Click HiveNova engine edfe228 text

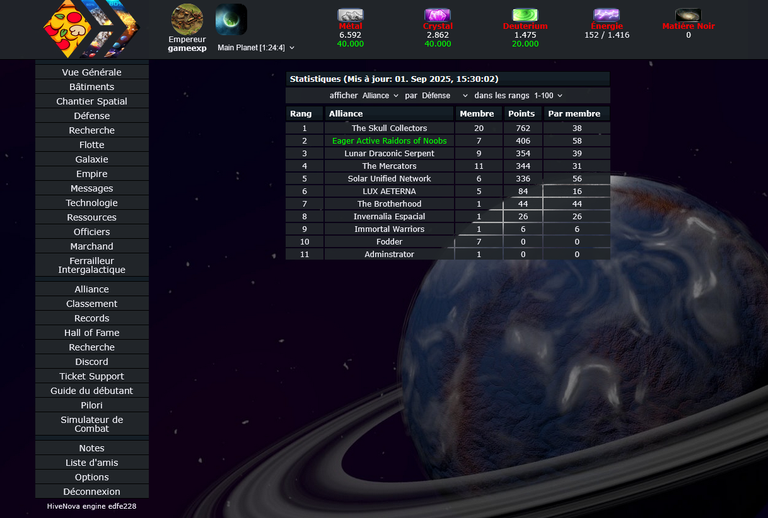click(x=92, y=506)
